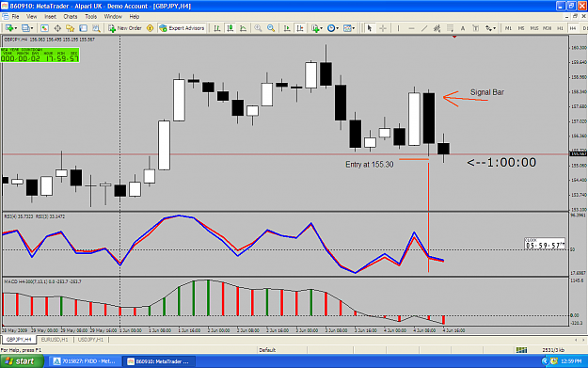Open the Navigator panel star-folder icon
588x368 pixels.
(71, 28)
